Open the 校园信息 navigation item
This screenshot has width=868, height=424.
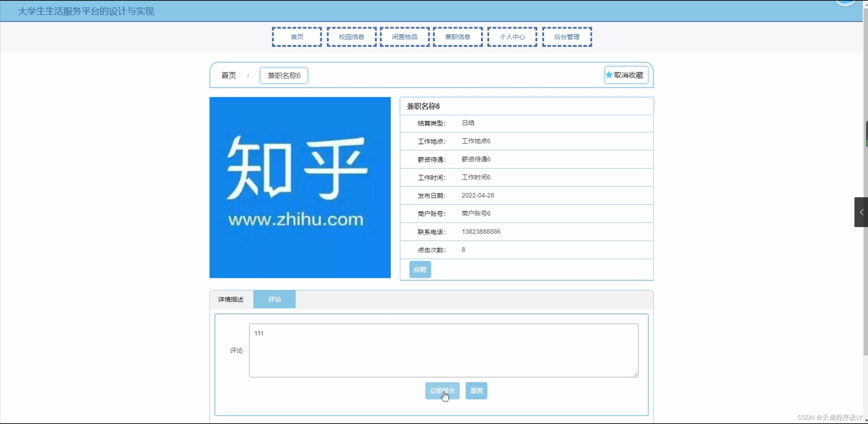click(352, 37)
